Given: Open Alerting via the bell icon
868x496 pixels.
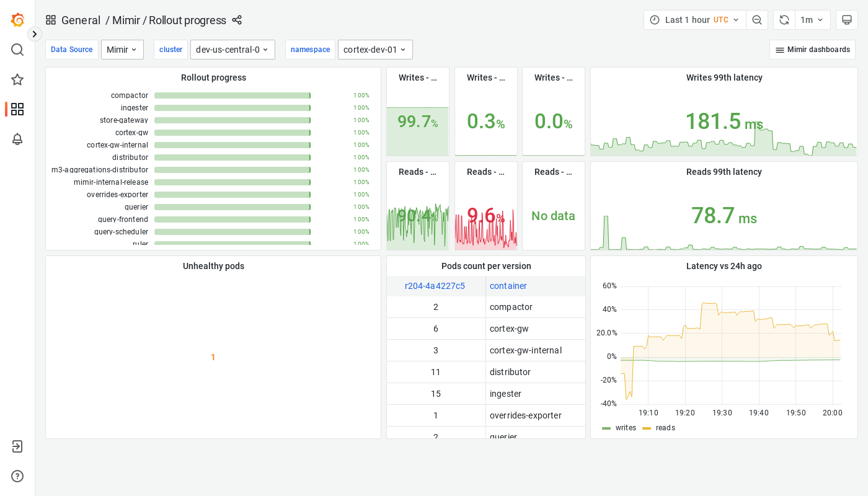Looking at the screenshot, I should click(x=17, y=139).
